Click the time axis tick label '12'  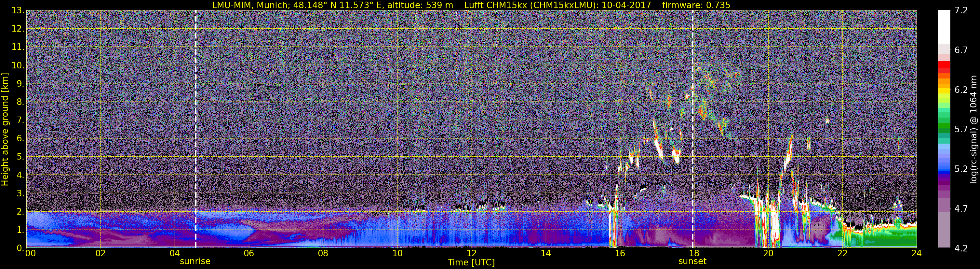(x=471, y=253)
